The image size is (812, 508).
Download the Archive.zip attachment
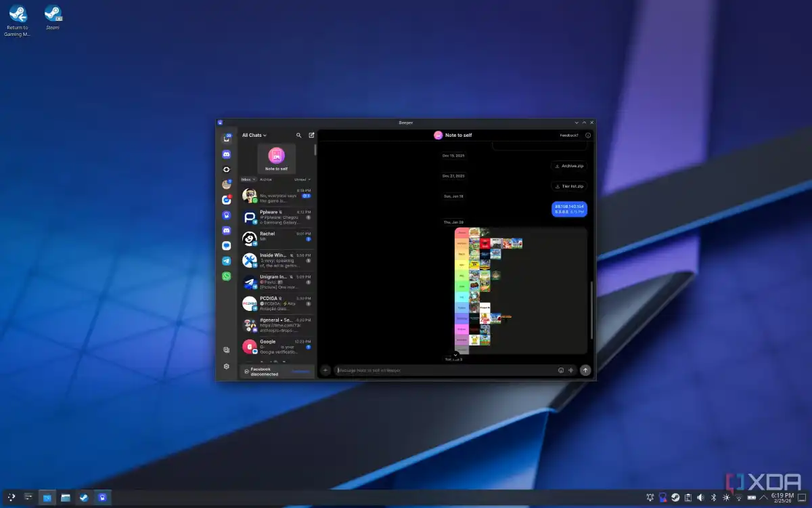click(x=568, y=165)
